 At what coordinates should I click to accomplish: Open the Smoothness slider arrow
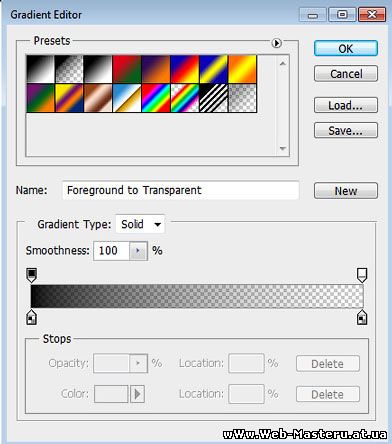138,251
